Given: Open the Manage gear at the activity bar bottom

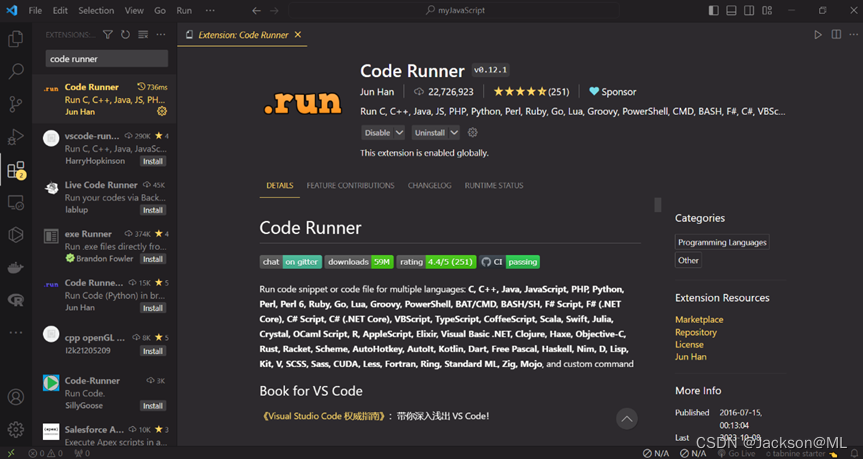Looking at the screenshot, I should (15, 429).
